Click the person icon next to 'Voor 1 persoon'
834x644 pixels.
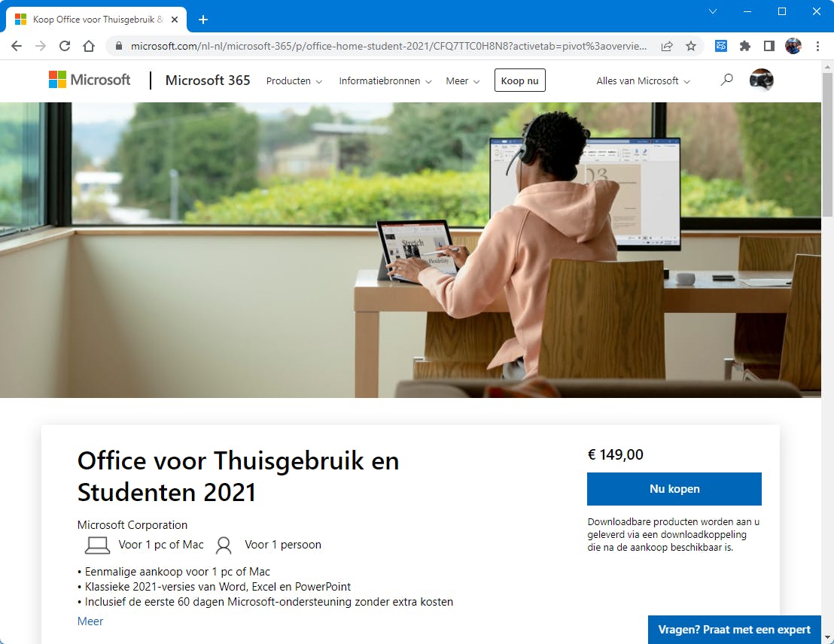pos(223,544)
